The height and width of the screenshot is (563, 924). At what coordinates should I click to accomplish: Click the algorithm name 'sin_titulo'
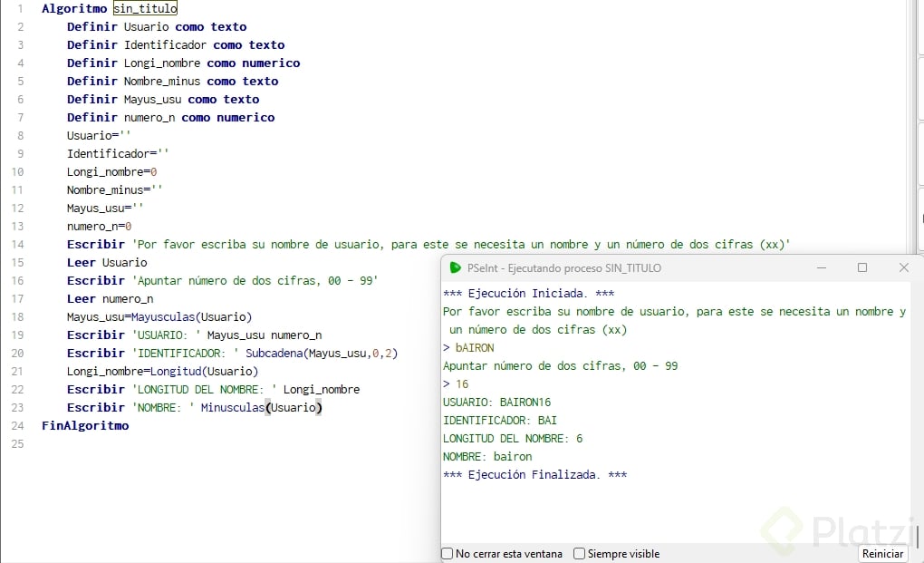pyautogui.click(x=145, y=8)
